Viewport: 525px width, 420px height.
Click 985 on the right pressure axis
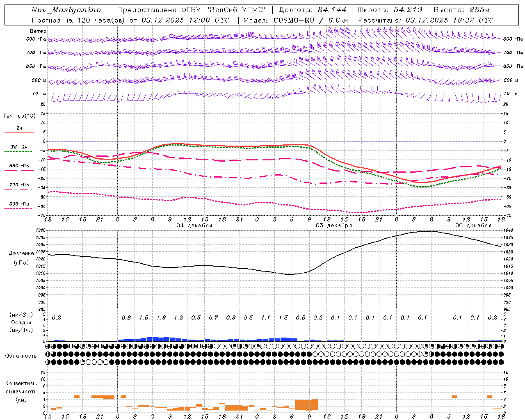[x=507, y=309]
